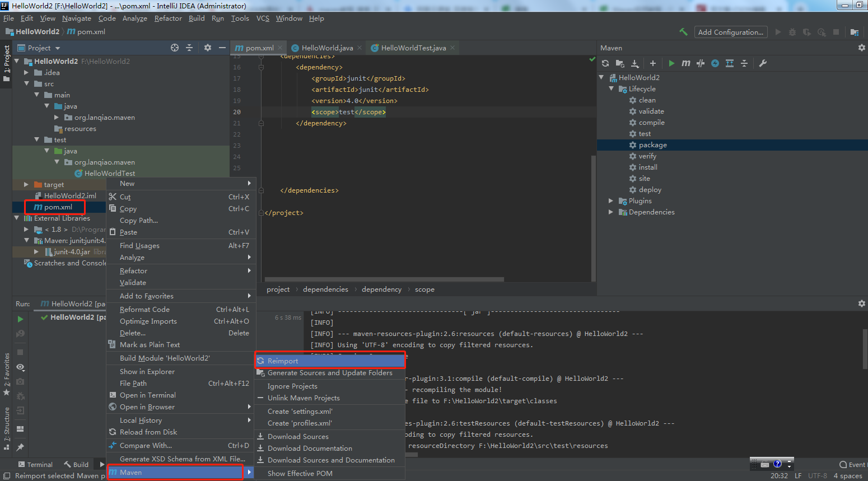Toggle the eye view filter in Run panel
Screen dimensions: 868x481
tap(20, 367)
